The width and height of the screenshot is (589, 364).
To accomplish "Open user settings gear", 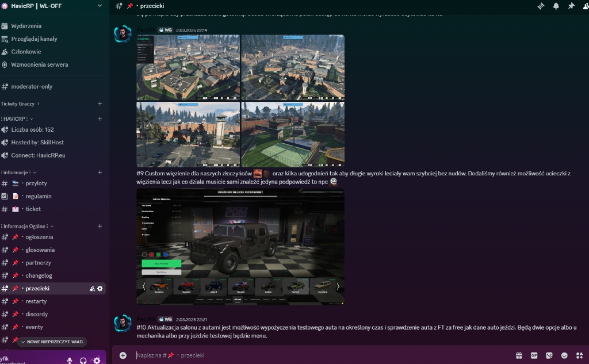I will pos(97,361).
